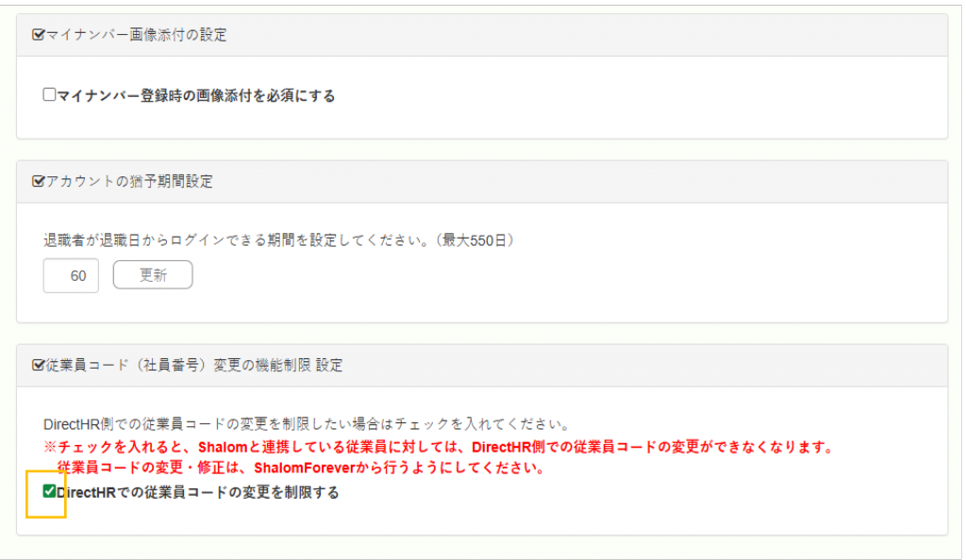Click check icon beside 従業員コード変更の機能制限 設定 header
This screenshot has height=560, width=966.
pyautogui.click(x=38, y=365)
